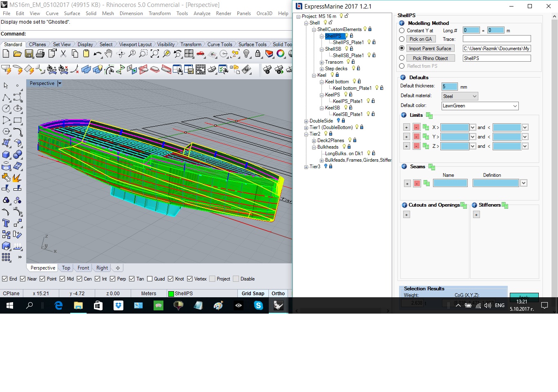Toggle the Project osnap checkbox

click(x=212, y=279)
